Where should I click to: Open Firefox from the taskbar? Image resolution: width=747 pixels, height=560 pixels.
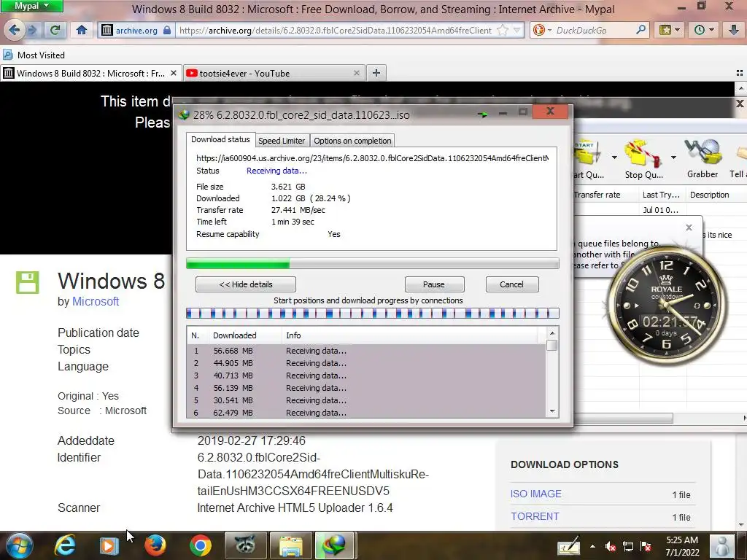155,545
